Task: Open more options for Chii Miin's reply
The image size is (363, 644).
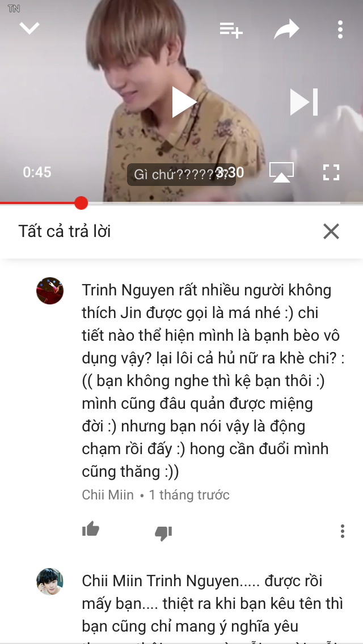Action: [x=342, y=531]
